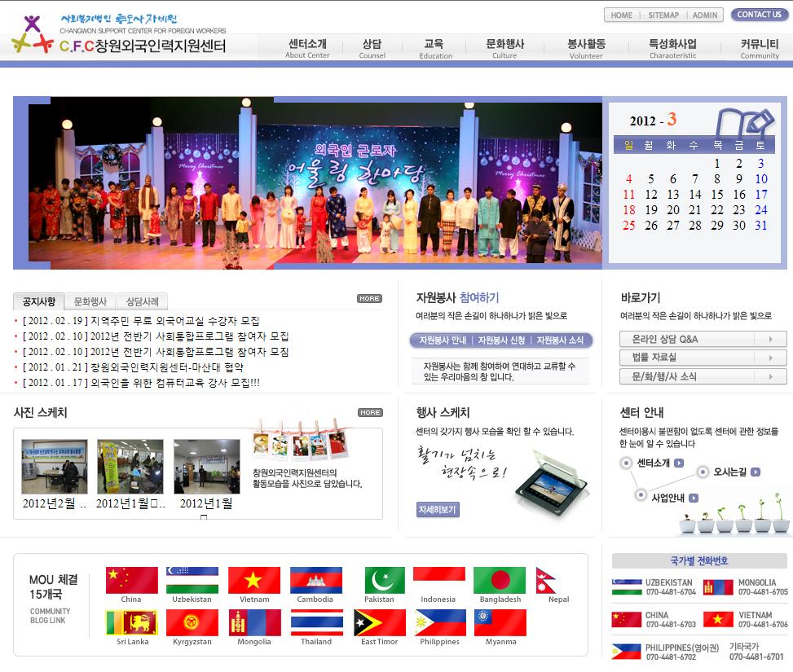The height and width of the screenshot is (672, 793).
Task: Open 커뮤니티 Community menu
Action: tap(760, 49)
